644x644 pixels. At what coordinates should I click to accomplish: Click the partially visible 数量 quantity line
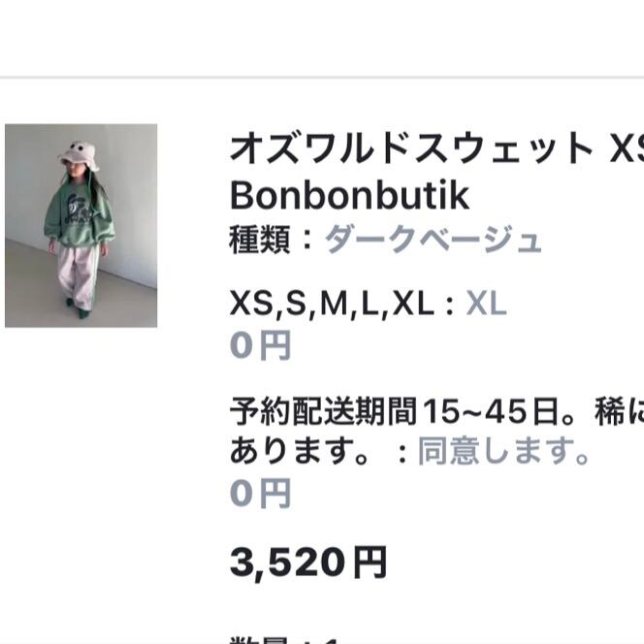click(x=283, y=639)
